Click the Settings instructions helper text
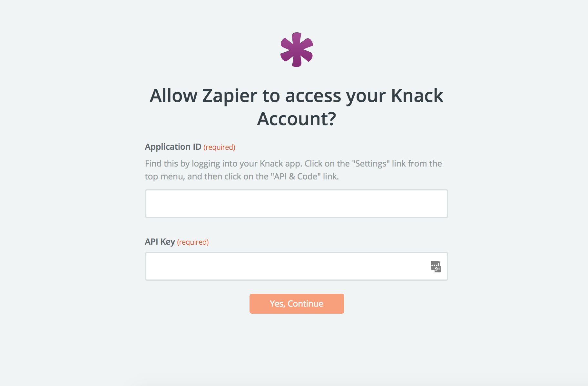588x386 pixels. pos(293,170)
